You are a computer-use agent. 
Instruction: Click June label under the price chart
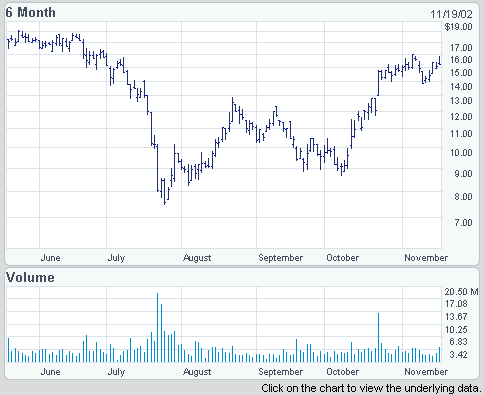51,258
